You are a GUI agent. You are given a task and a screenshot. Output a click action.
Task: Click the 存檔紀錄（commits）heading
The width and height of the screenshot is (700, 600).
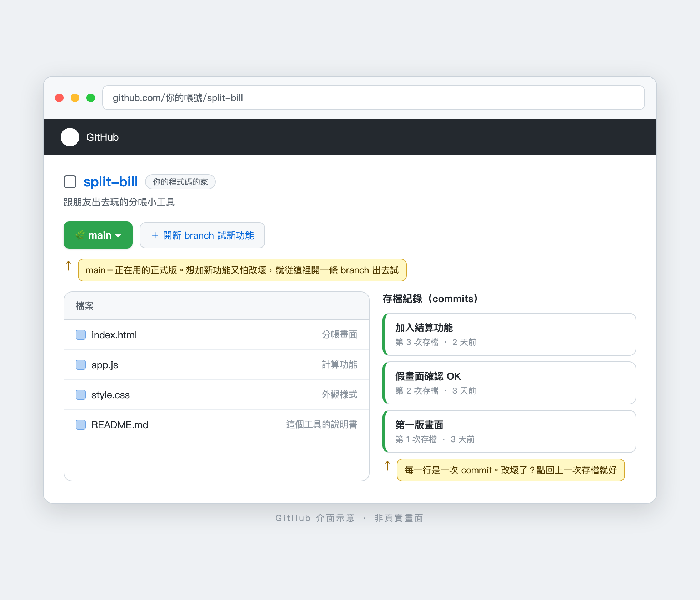(x=430, y=299)
